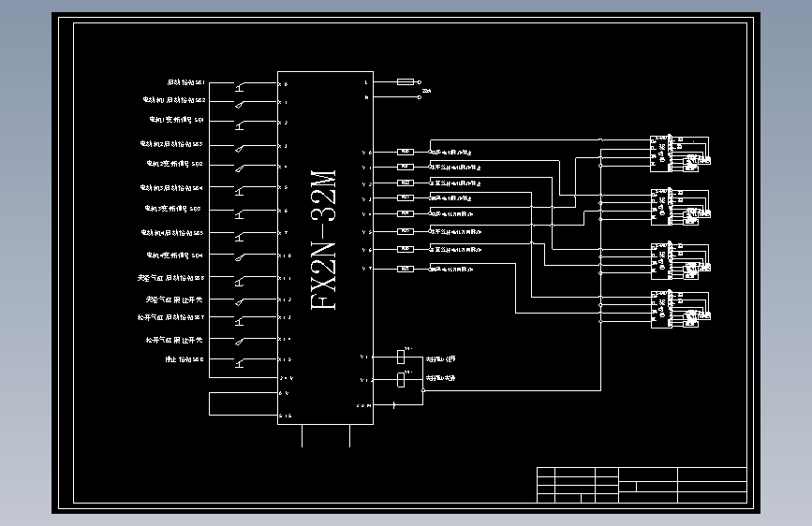Click the relay box on the Y5 output line

[406, 231]
